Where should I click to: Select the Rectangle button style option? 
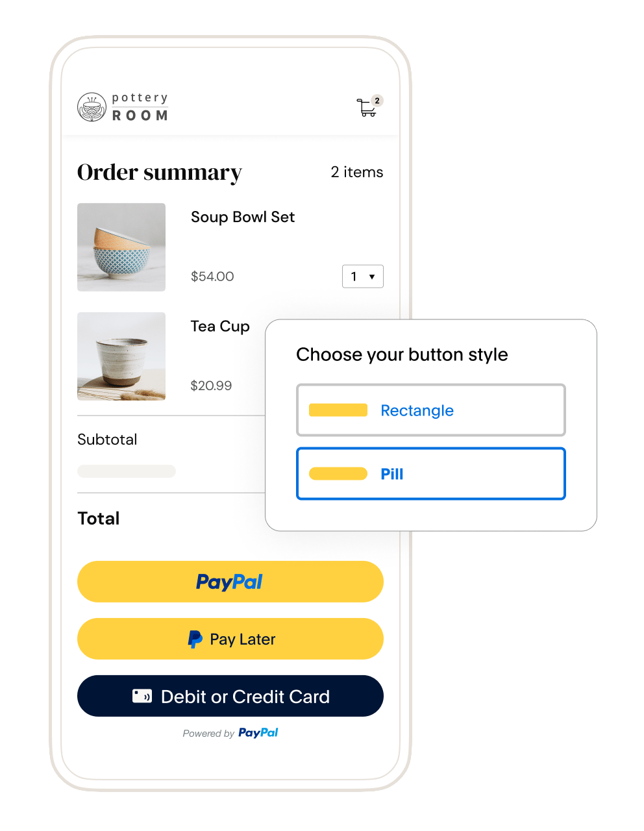[431, 410]
